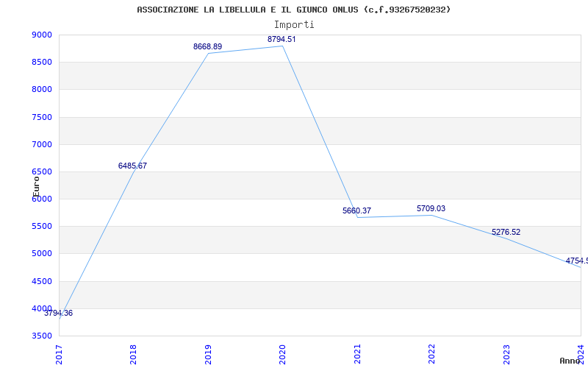Click the 2018 x-axis label
The width and height of the screenshot is (588, 368).
pyautogui.click(x=133, y=354)
